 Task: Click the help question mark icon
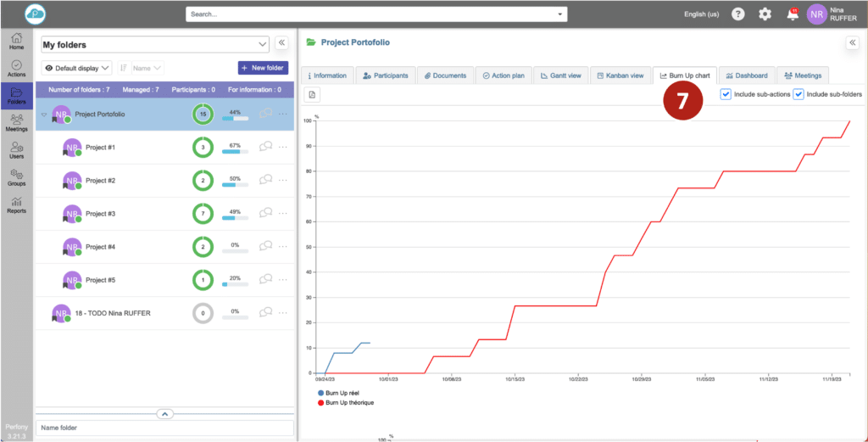tap(738, 14)
